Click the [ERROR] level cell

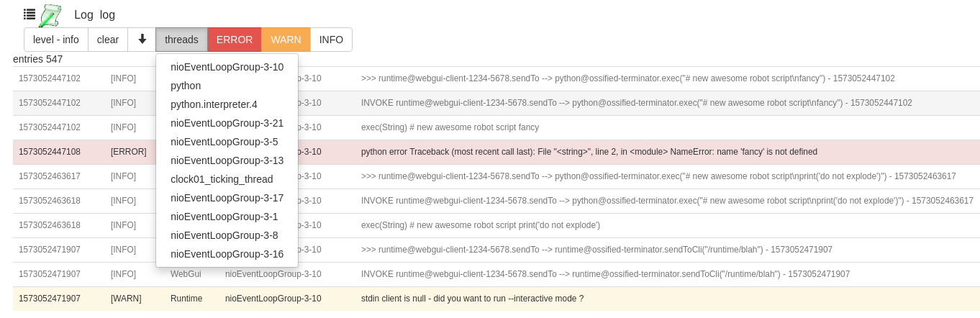(129, 152)
